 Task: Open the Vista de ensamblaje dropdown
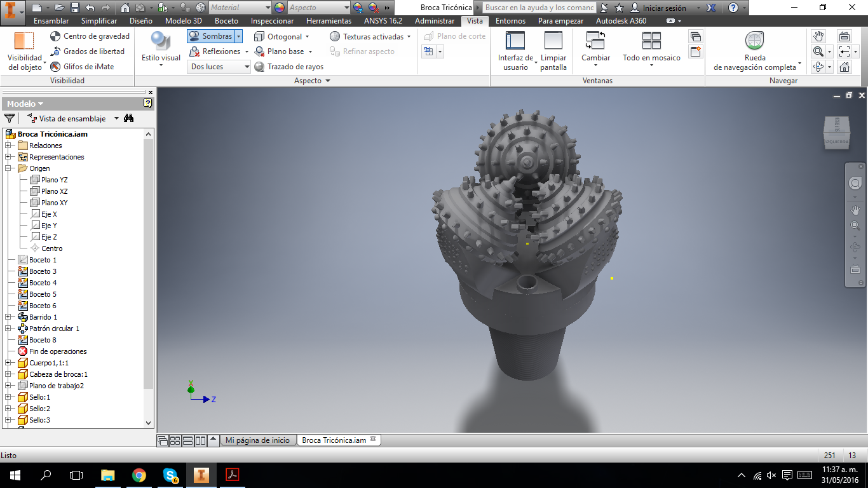(116, 118)
